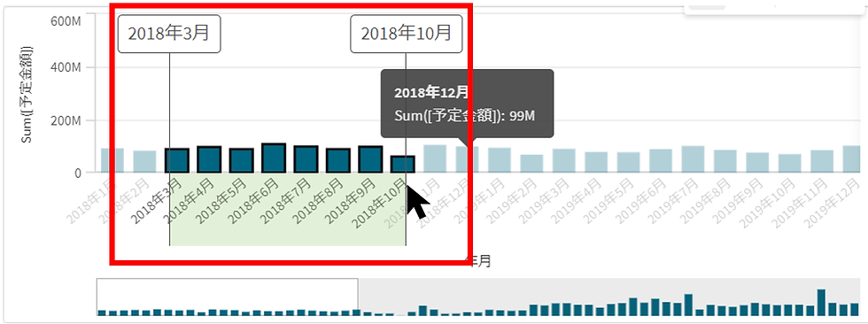Click the 2018年10月 range end label
The width and height of the screenshot is (868, 324).
click(407, 34)
